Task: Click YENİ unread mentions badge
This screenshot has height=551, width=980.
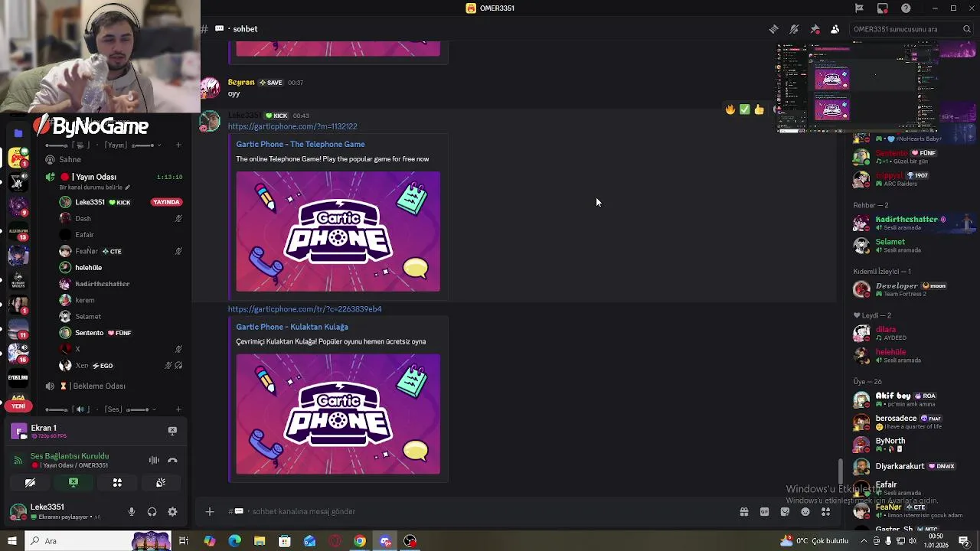Action: [x=18, y=406]
